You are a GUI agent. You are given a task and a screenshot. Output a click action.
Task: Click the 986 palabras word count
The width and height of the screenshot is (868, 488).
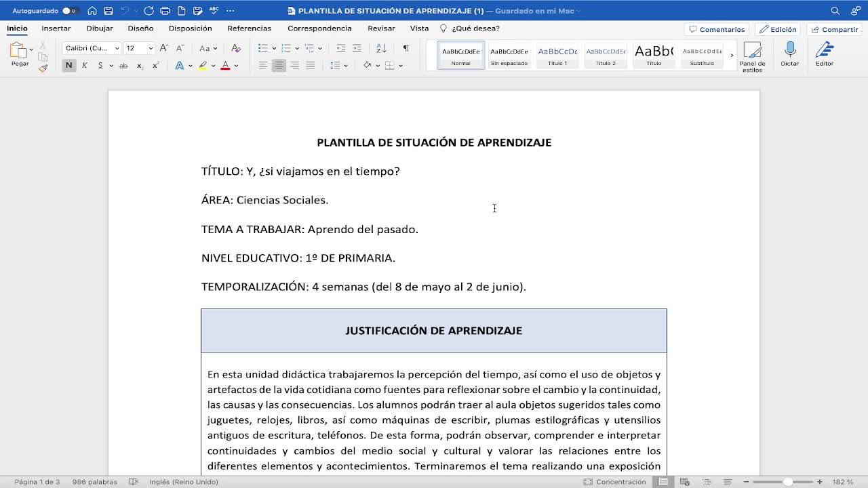click(95, 482)
